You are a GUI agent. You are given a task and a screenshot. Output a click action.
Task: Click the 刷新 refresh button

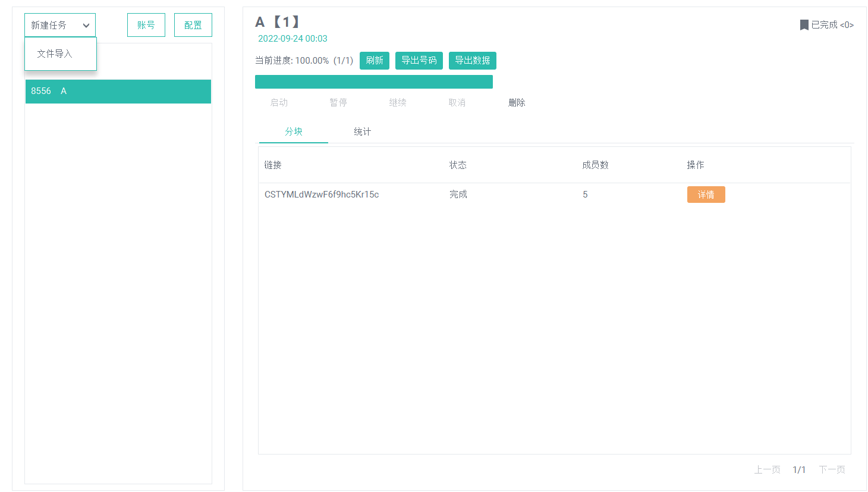pyautogui.click(x=375, y=61)
